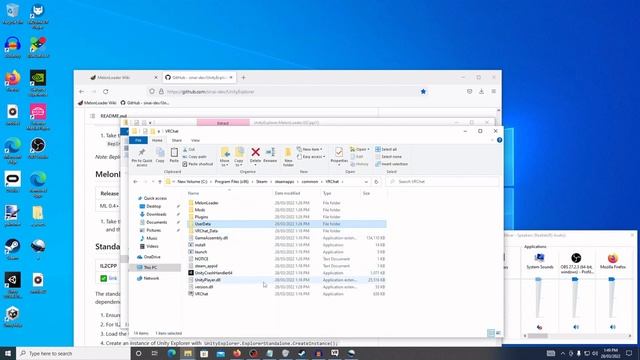The width and height of the screenshot is (640, 360).
Task: Select the MelonLoader folder
Action: (x=287, y=203)
